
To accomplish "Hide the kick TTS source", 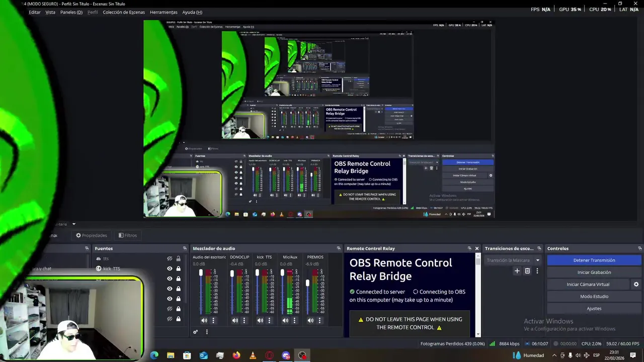I will point(170,268).
